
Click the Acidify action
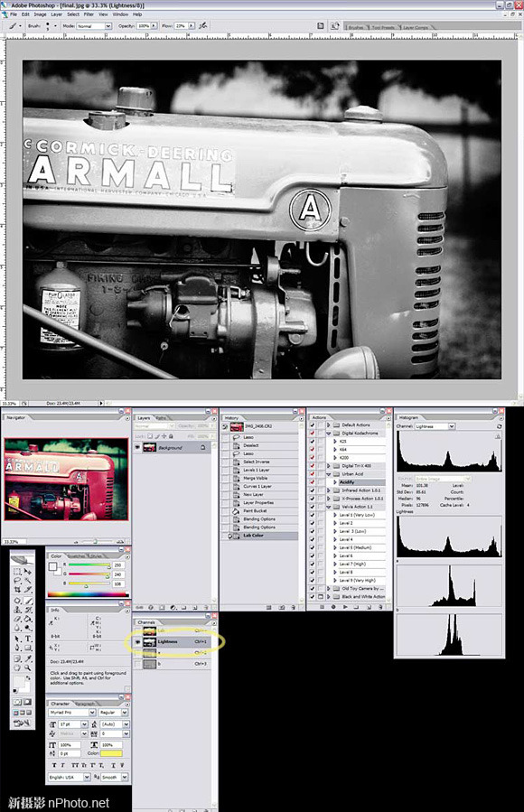pyautogui.click(x=347, y=482)
